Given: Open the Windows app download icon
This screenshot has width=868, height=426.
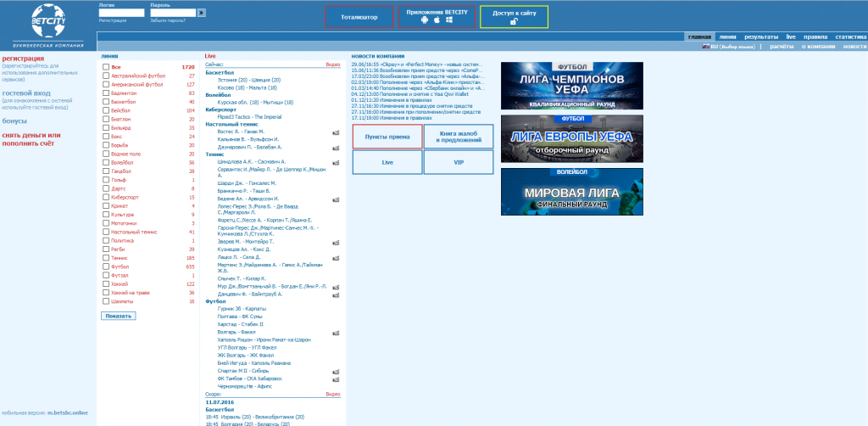Looking at the screenshot, I should tap(448, 20).
